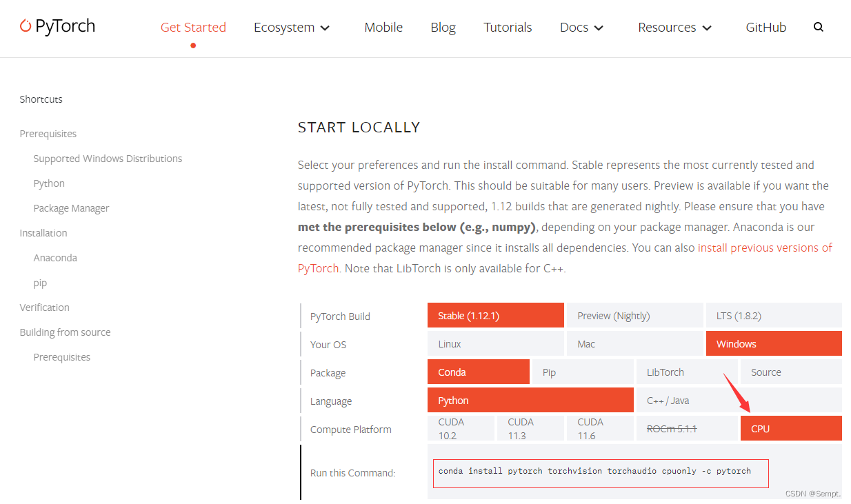Open install previous versions of PyTorch link
The height and width of the screenshot is (504, 851).
pos(765,248)
